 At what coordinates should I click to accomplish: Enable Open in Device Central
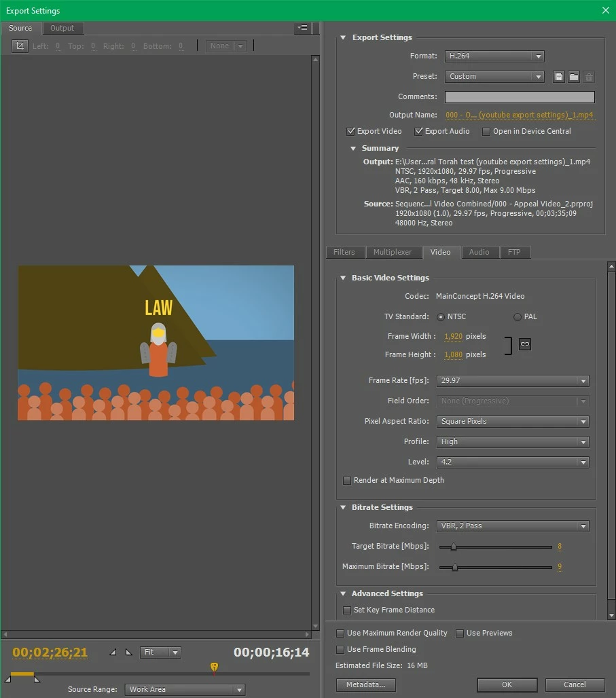[x=486, y=131]
